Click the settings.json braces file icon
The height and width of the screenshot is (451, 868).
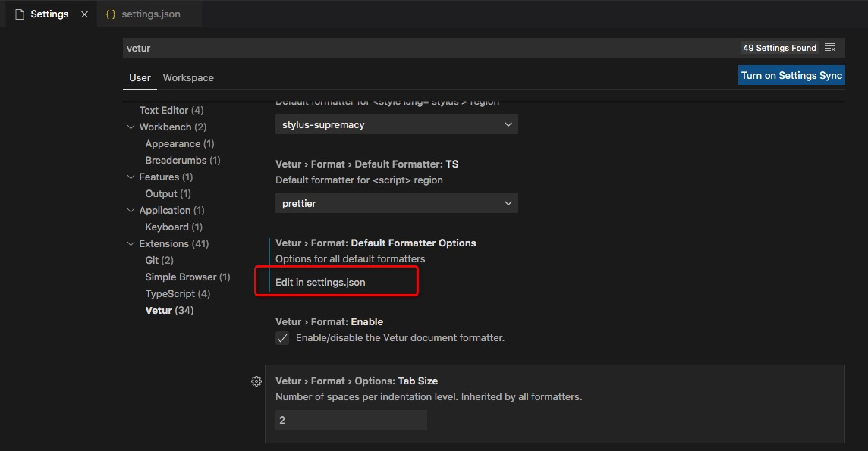[111, 14]
